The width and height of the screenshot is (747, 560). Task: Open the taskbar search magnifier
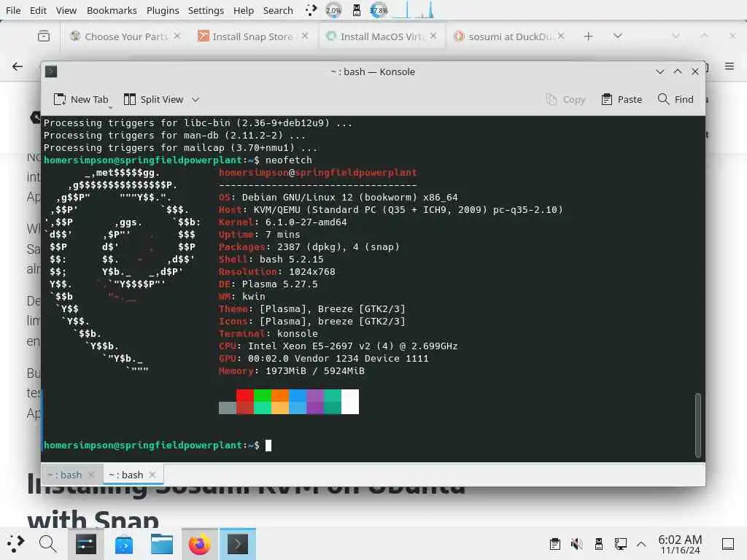point(47,543)
